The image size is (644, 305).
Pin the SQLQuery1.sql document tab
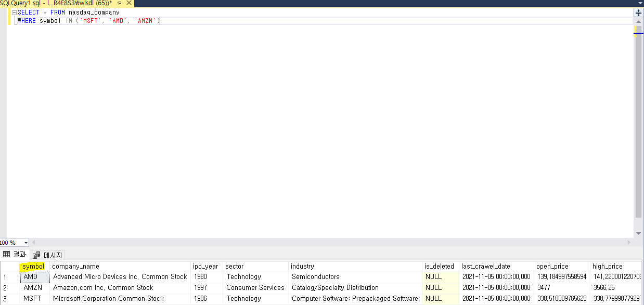coord(119,3)
